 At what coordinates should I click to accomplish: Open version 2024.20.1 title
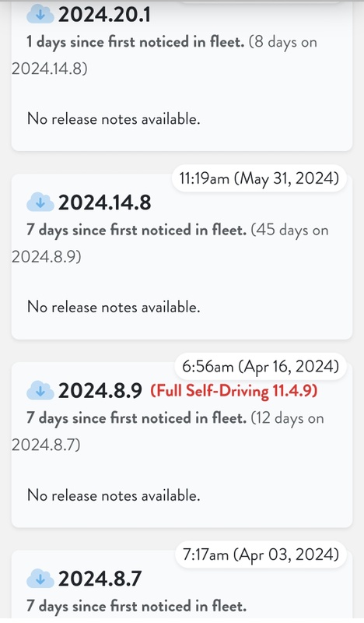point(104,15)
